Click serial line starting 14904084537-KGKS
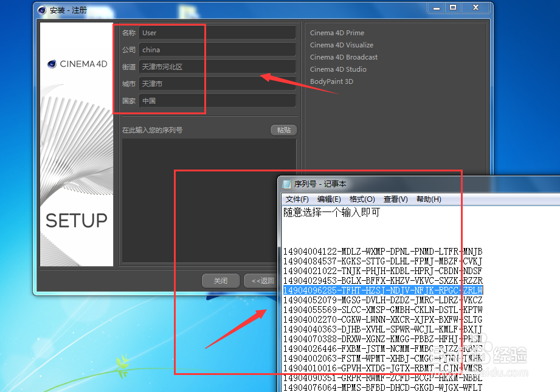The height and width of the screenshot is (392, 560). coord(383,261)
